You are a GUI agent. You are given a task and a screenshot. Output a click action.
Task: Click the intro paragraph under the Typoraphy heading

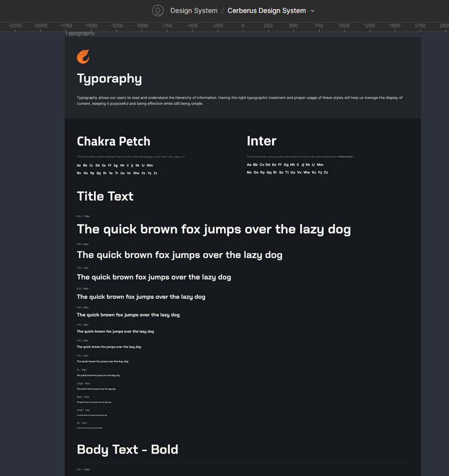(x=239, y=99)
